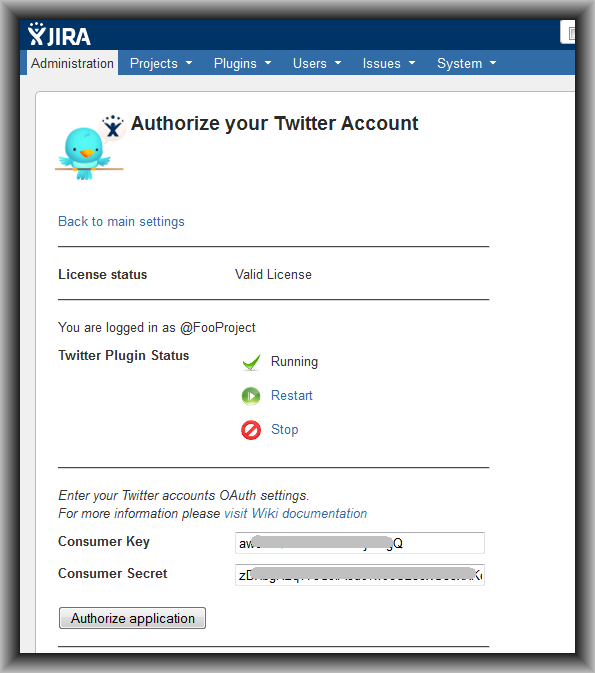The image size is (595, 673).
Task: Click the green Restart play icon
Action: [251, 396]
